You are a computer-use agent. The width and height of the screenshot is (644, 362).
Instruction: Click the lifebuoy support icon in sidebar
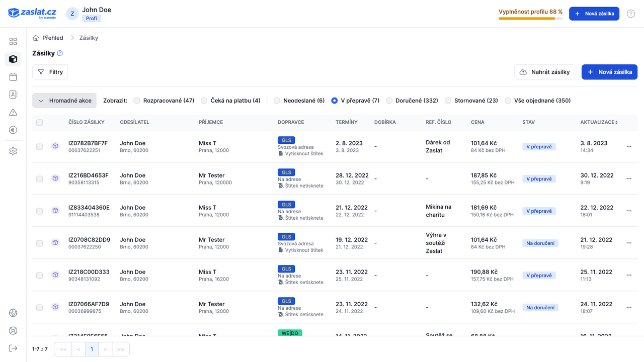pyautogui.click(x=13, y=331)
